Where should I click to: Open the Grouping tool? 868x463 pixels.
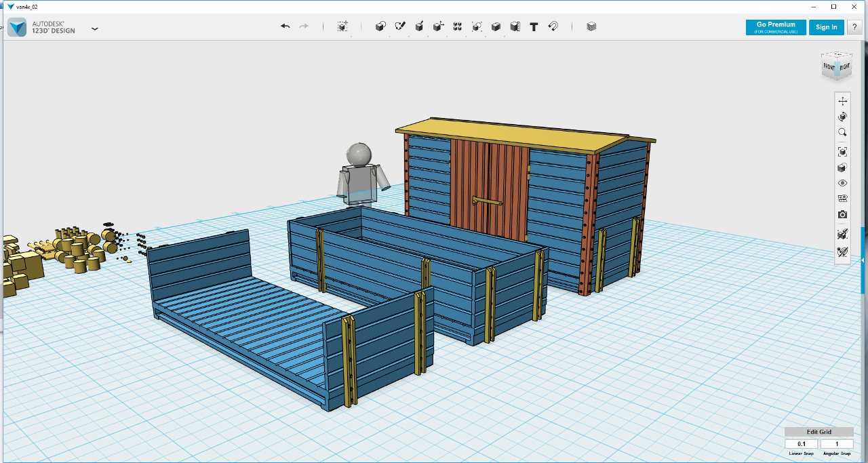(477, 26)
